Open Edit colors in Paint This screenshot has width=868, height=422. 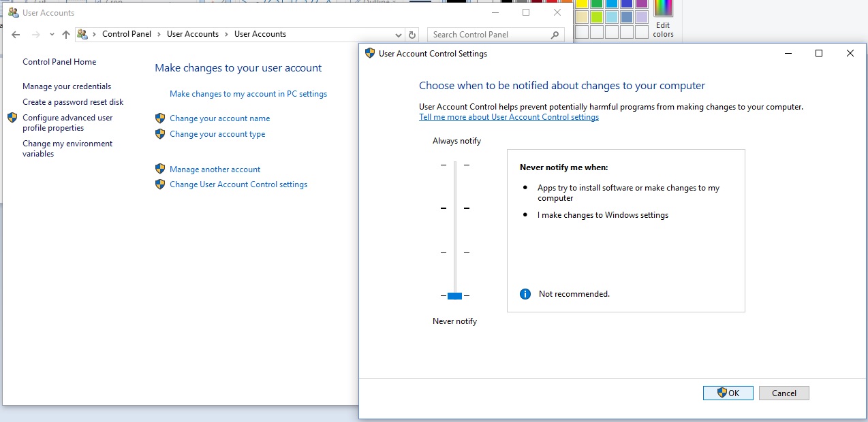coord(663,20)
